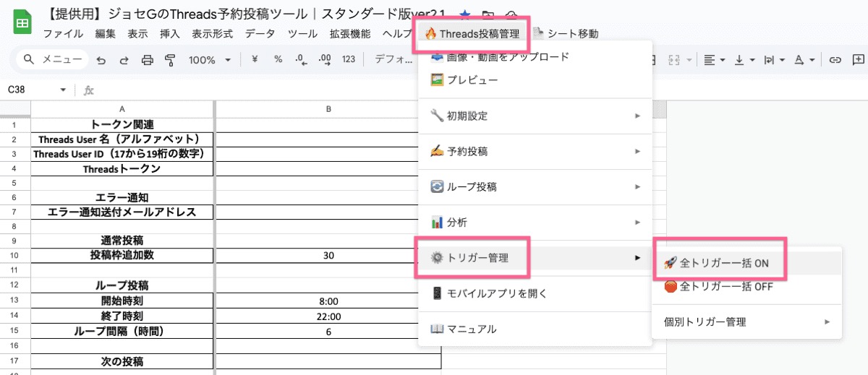868x375 pixels.
Task: Click the redo arrow in the toolbar
Action: (124, 60)
